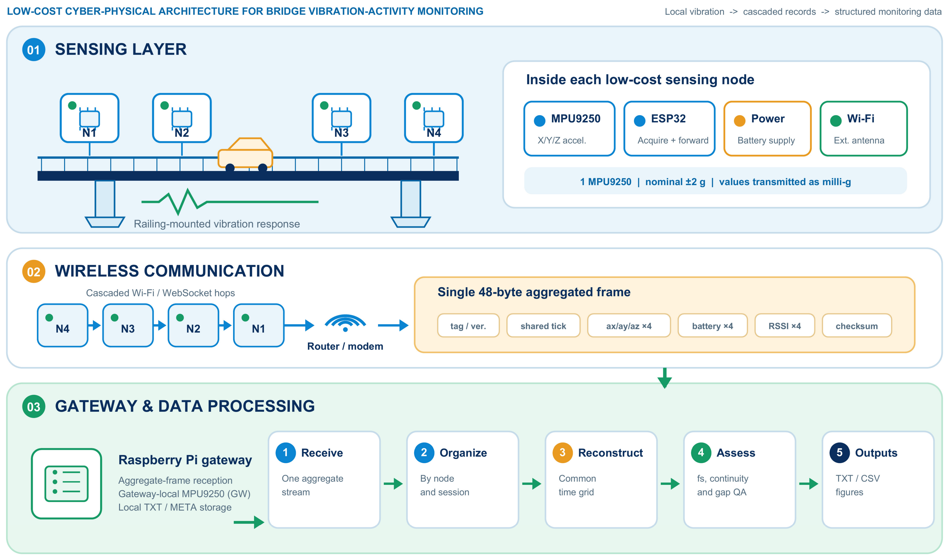Click 'Local TXT / META storage' line
This screenshot has height=560, width=949.
(x=175, y=507)
